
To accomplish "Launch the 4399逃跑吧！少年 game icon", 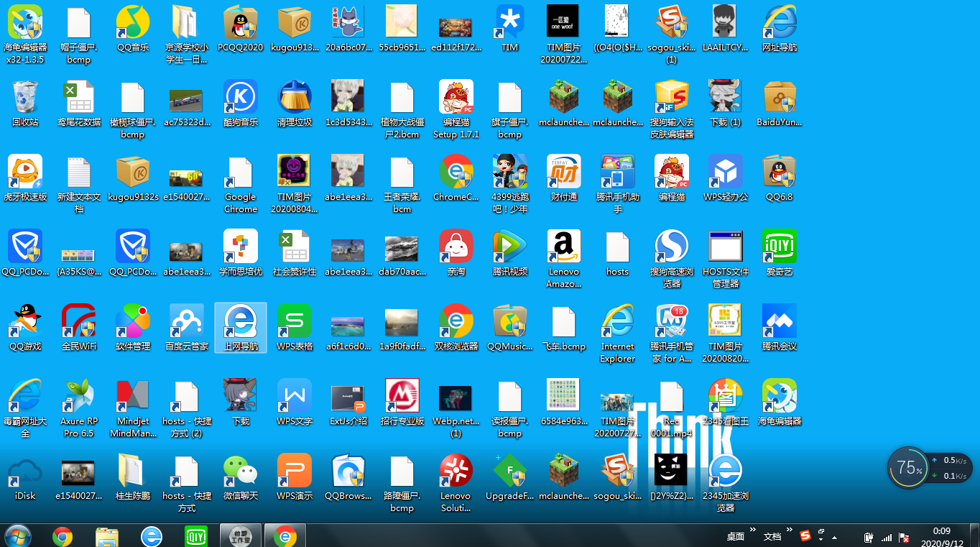I will tap(510, 184).
